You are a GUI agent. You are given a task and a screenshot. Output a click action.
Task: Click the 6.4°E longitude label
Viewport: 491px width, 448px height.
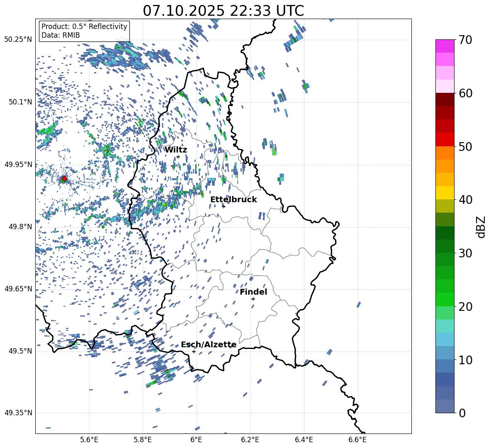(x=304, y=440)
